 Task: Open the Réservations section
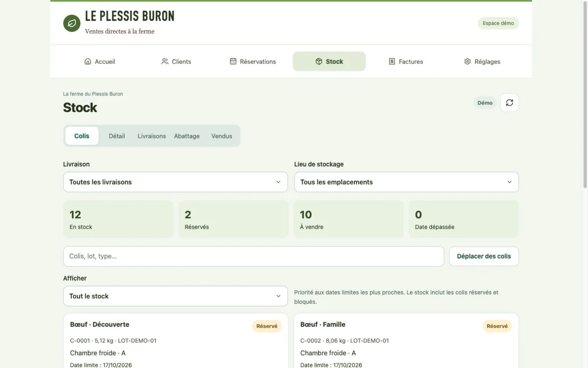253,61
